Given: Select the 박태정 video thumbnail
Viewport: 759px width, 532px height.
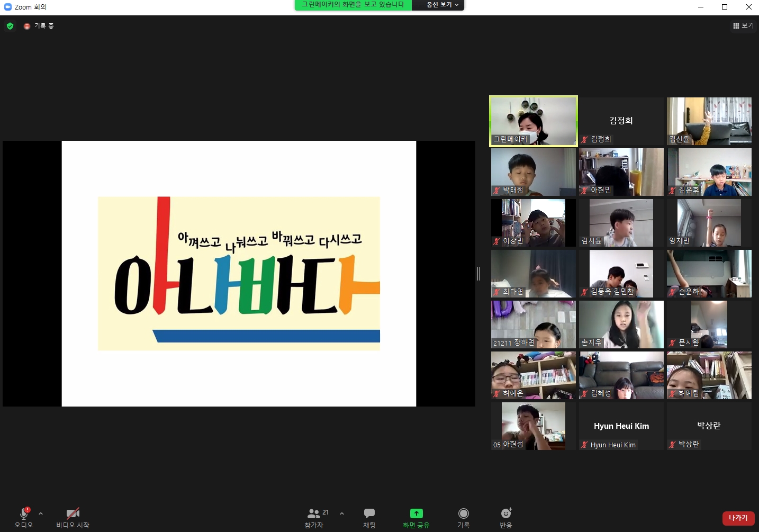Looking at the screenshot, I should tap(534, 172).
